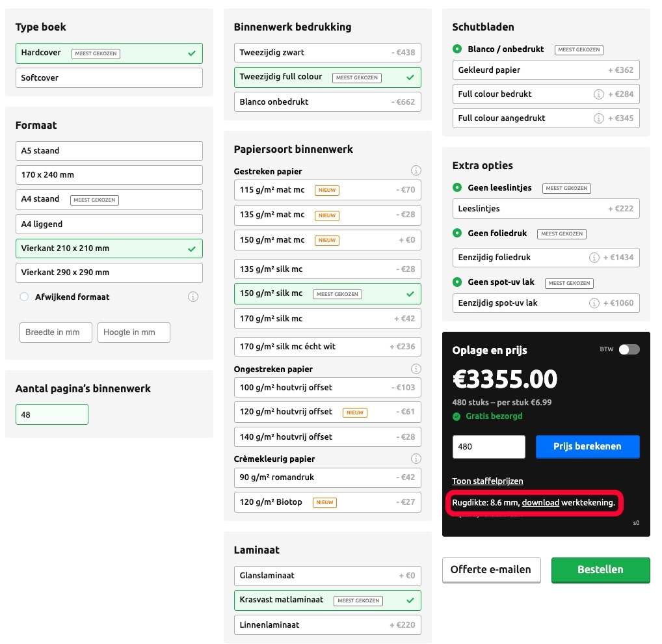
Task: Select the Afwijkend formaat radio button
Action: pos(24,297)
